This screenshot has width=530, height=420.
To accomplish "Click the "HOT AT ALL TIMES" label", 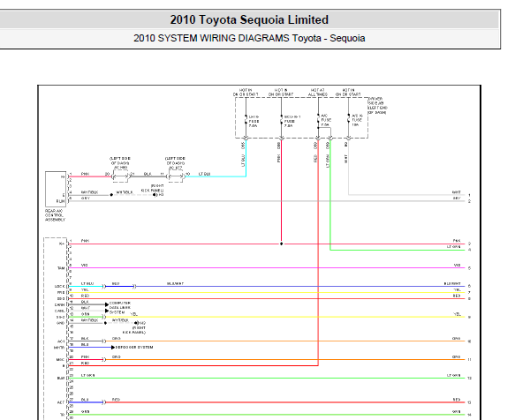I will point(317,93).
